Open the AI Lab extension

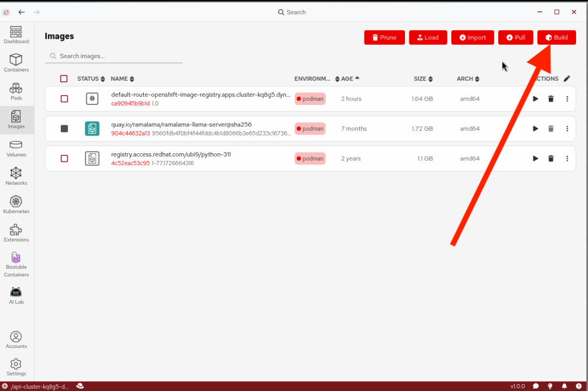[x=16, y=295]
